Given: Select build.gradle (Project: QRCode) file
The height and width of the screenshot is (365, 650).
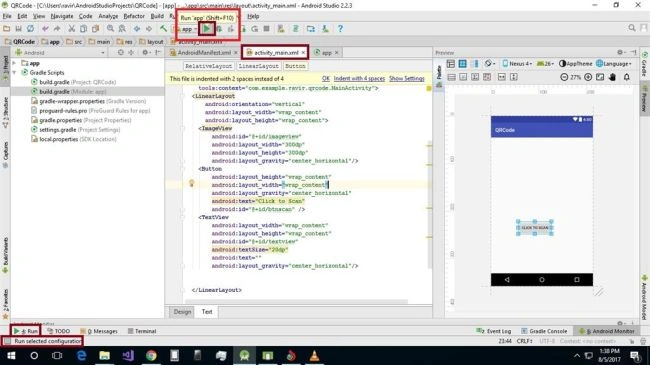Looking at the screenshot, I should click(x=73, y=82).
